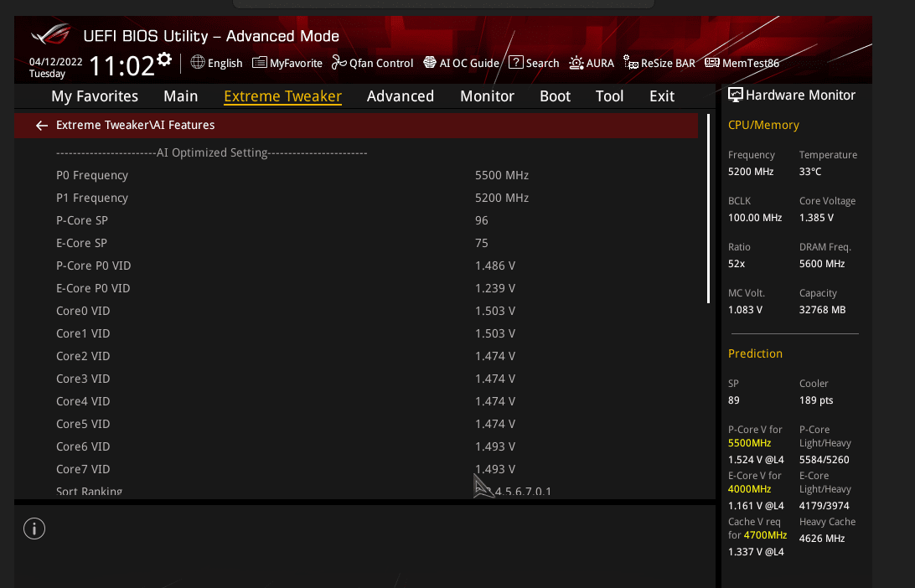Screen dimensions: 915x588
Task: Click the 189 pts Cooler score
Action: [816, 400]
